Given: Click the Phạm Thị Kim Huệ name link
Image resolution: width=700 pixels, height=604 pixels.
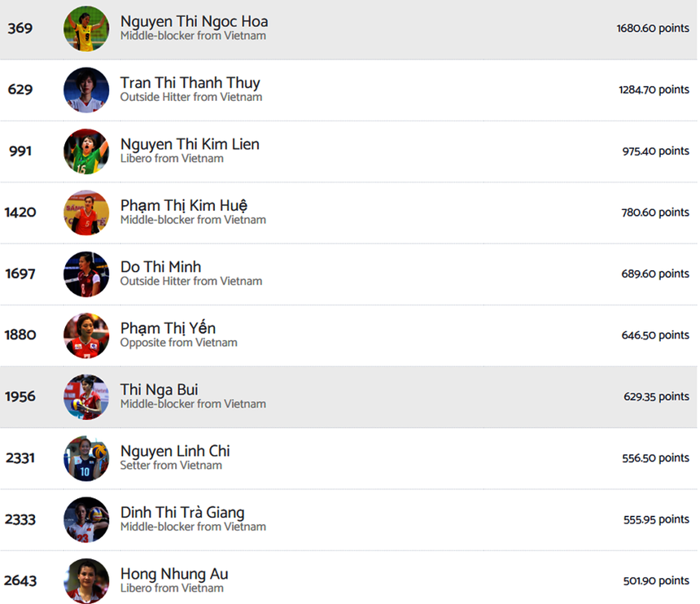Looking at the screenshot, I should [x=184, y=206].
